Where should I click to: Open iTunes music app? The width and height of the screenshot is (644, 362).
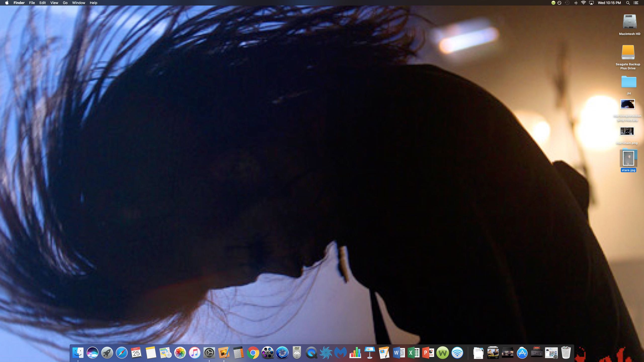[195, 353]
